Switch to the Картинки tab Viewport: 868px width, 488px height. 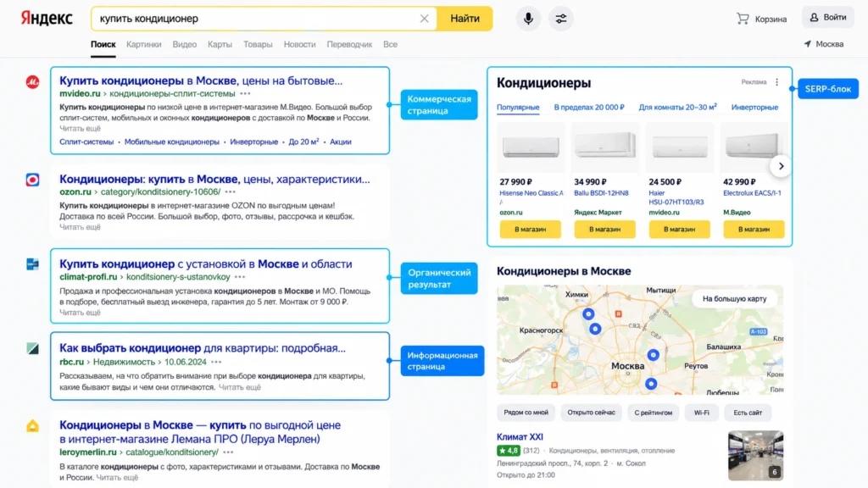[x=144, y=44]
